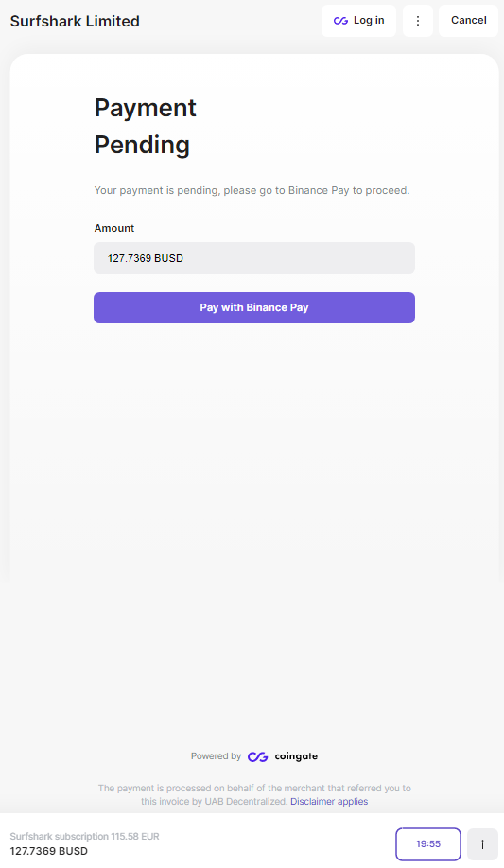504x868 pixels.
Task: Open the Disclaimer applies link
Action: point(329,801)
